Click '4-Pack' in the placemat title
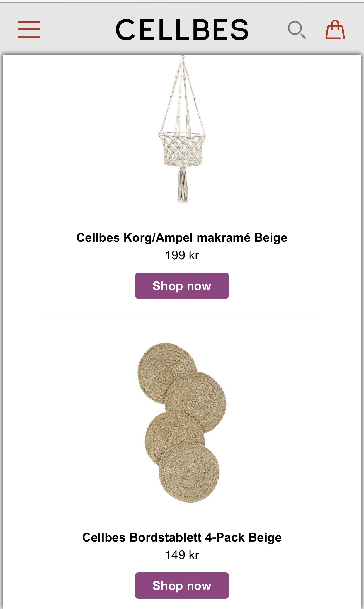 point(225,537)
